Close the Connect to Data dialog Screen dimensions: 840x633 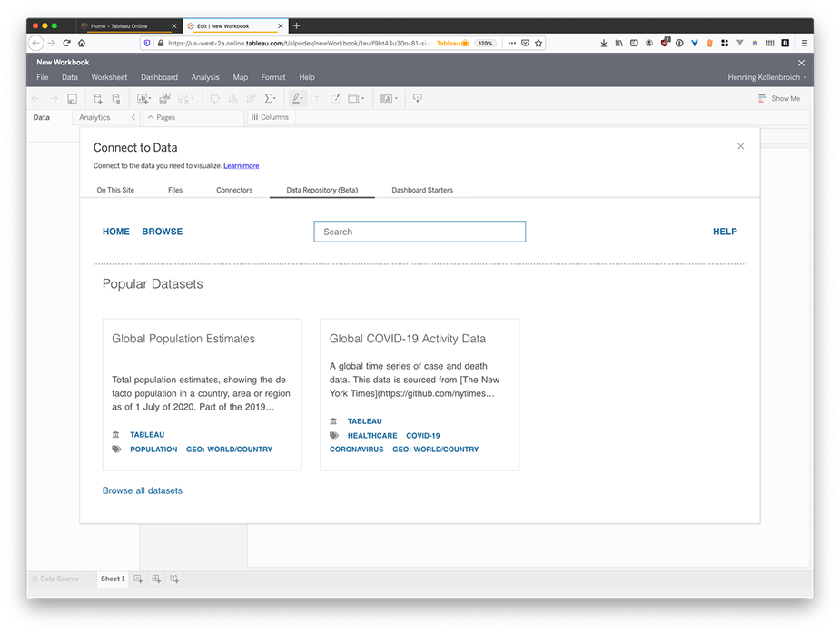pyautogui.click(x=740, y=146)
